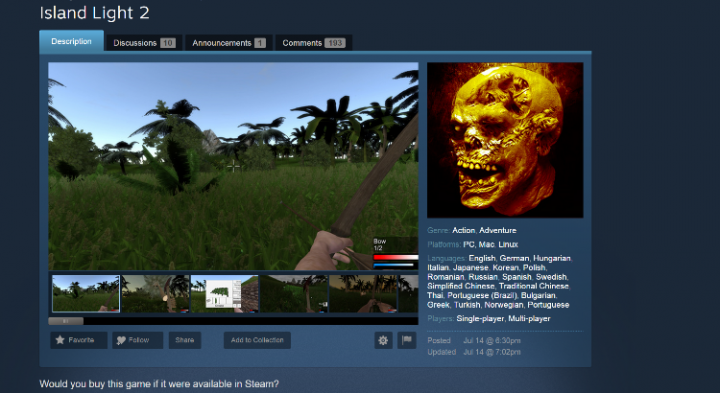The height and width of the screenshot is (393, 720).
Task: Click the Adventure genre link
Action: pyautogui.click(x=498, y=230)
